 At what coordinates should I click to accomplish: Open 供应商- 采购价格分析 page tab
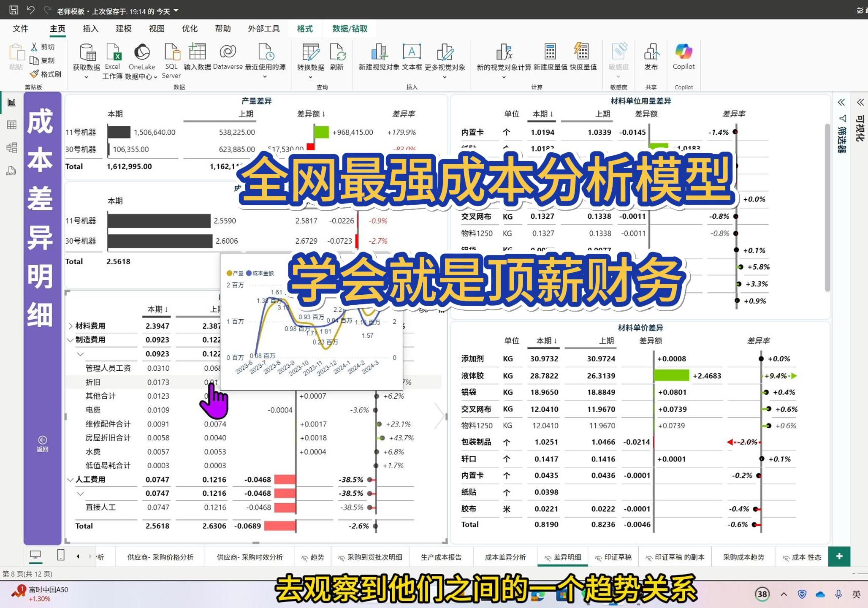coord(160,557)
